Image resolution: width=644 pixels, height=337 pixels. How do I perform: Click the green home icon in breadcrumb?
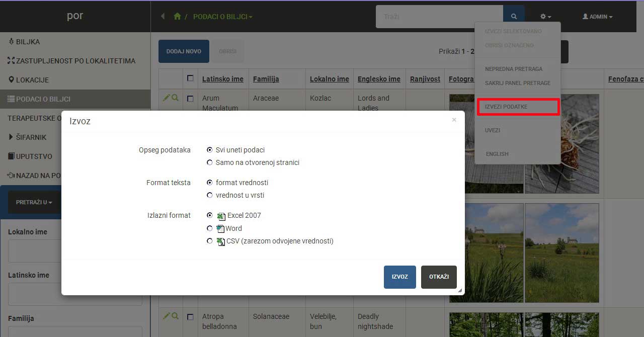pyautogui.click(x=177, y=17)
